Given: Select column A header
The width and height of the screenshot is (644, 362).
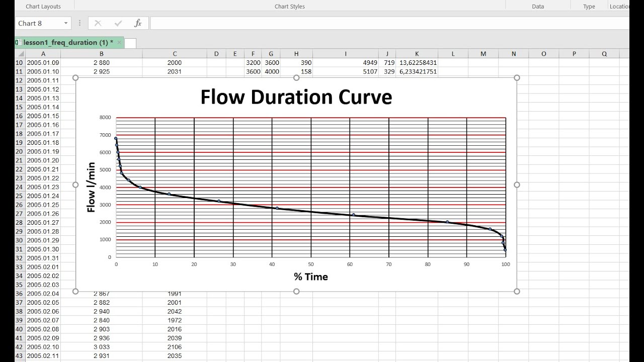Looking at the screenshot, I should [43, 54].
